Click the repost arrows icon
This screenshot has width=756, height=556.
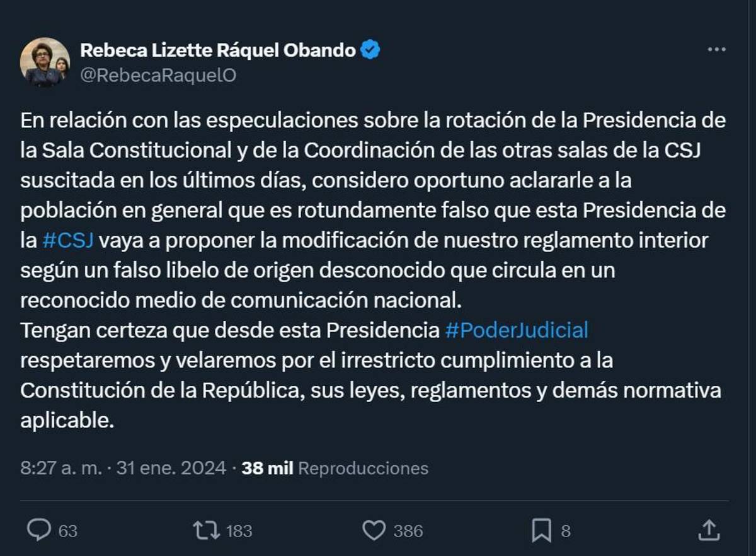(x=207, y=530)
